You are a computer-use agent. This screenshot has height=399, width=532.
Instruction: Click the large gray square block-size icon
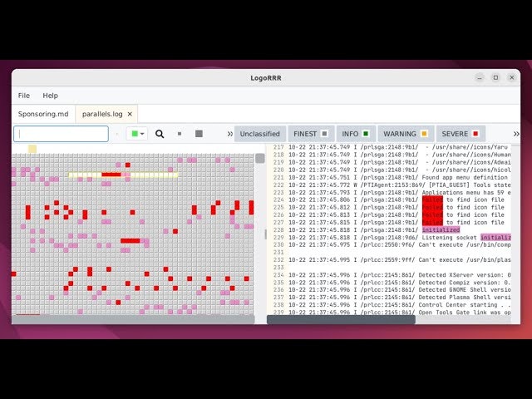(x=199, y=134)
